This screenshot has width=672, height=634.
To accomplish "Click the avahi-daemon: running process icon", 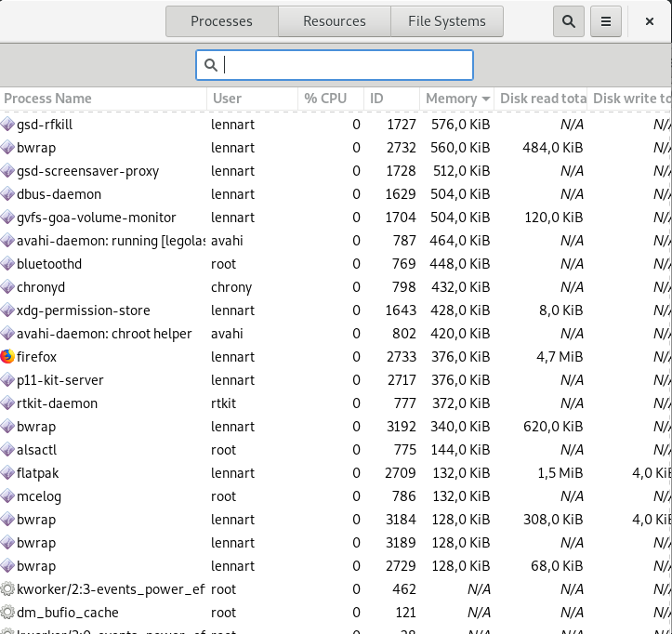I will (x=7, y=241).
